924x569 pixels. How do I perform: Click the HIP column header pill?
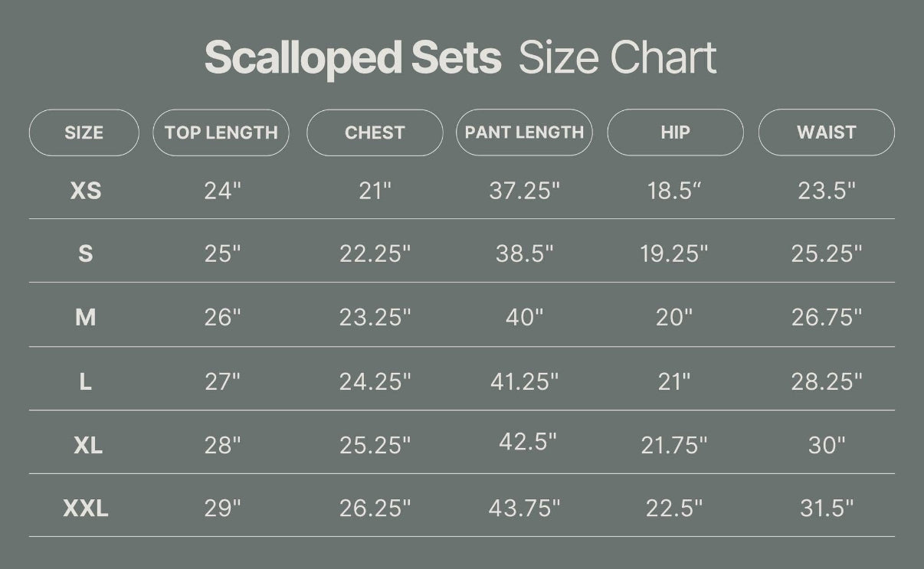675,132
